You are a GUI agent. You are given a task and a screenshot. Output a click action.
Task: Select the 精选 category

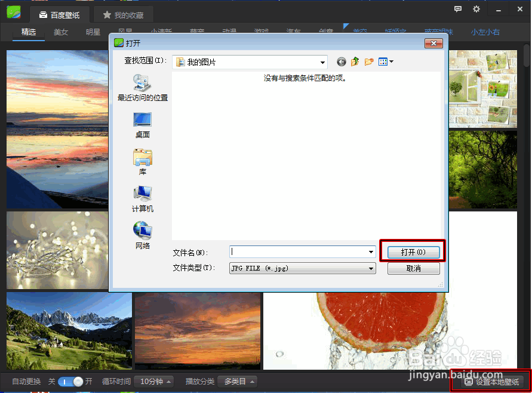point(29,32)
